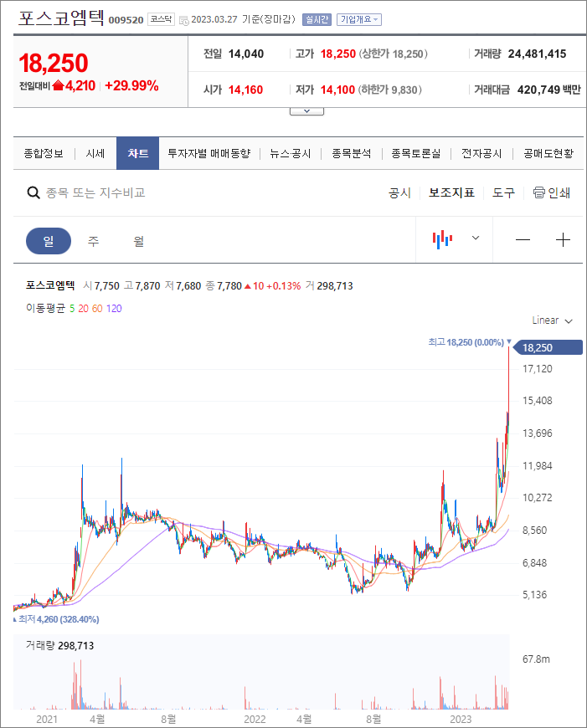Open the 종목분석 tab
The image size is (587, 728).
(352, 153)
